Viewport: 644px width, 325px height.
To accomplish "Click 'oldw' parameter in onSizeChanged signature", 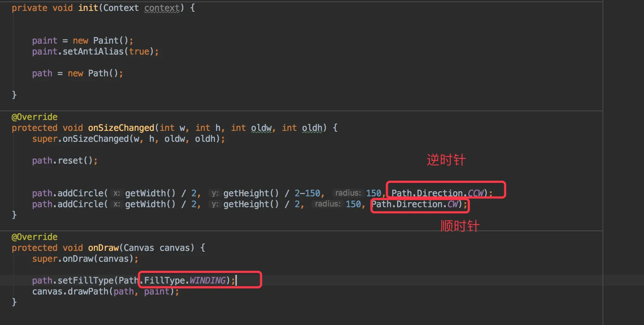I will coord(261,128).
